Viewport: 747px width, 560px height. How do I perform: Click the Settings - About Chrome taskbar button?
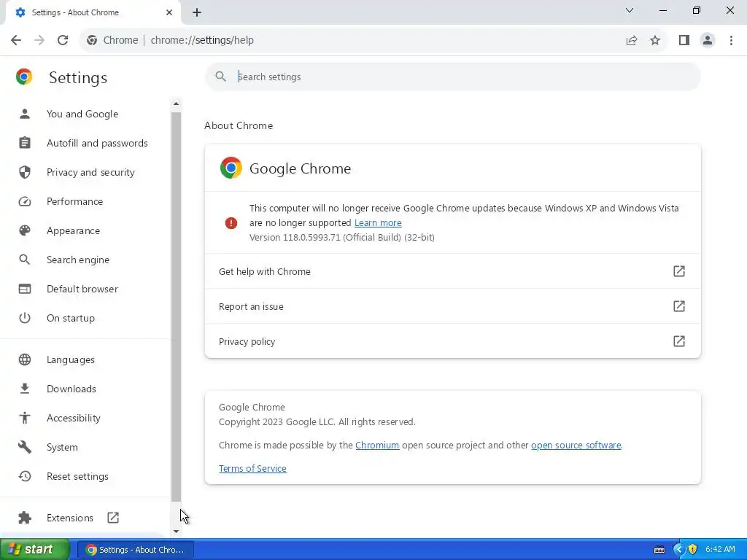click(x=135, y=550)
